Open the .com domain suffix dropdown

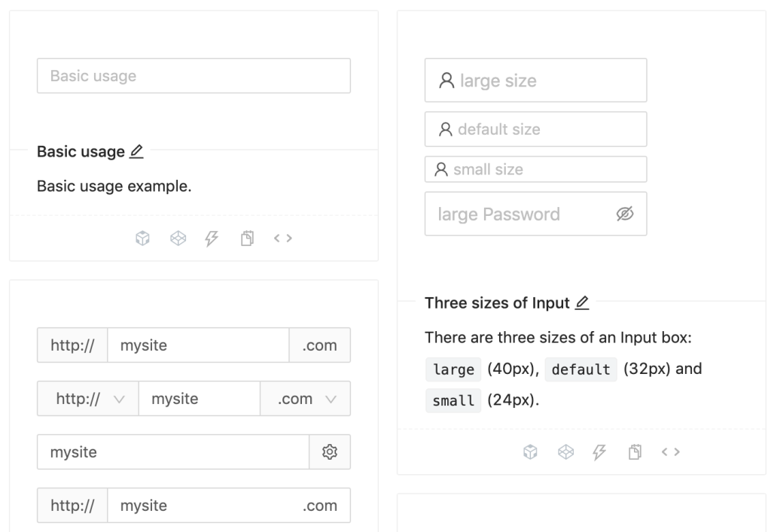(x=305, y=399)
